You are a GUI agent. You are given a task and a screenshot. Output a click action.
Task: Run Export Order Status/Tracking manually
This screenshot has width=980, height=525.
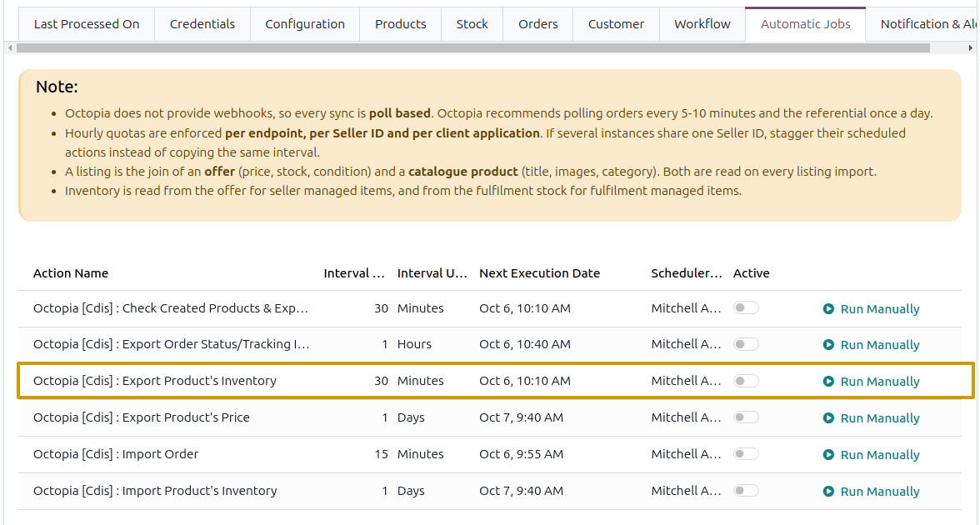pyautogui.click(x=872, y=344)
